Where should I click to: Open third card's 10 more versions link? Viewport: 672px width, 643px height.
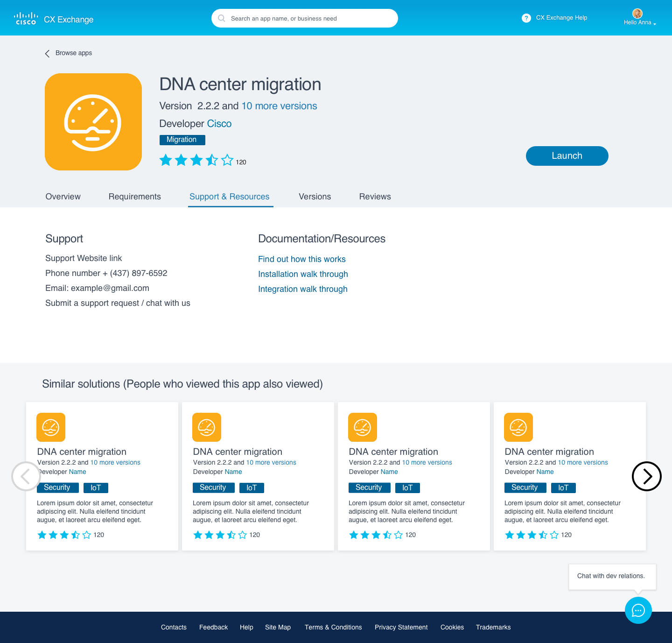[427, 462]
